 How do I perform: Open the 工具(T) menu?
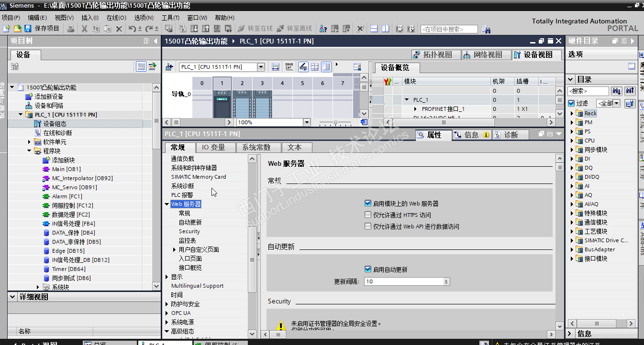point(171,18)
